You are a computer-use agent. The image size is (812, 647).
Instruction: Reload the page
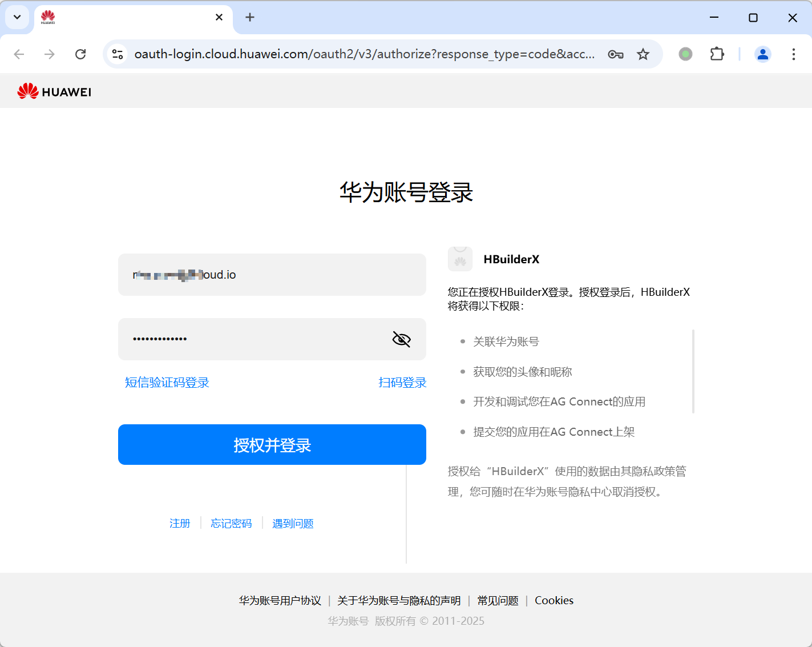80,54
